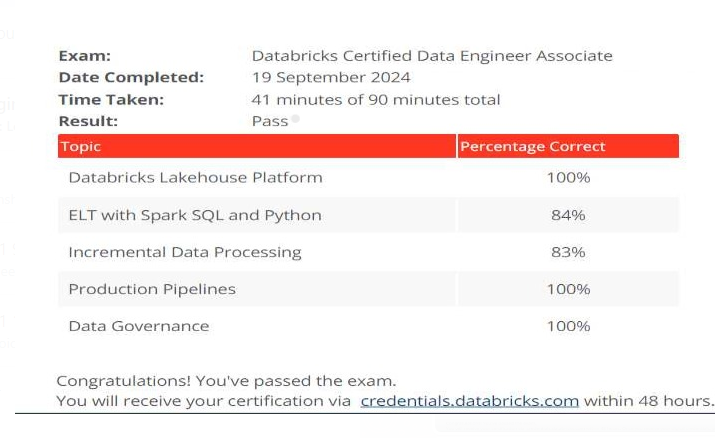715x438 pixels.
Task: Click the Exam: label
Action: click(x=85, y=56)
